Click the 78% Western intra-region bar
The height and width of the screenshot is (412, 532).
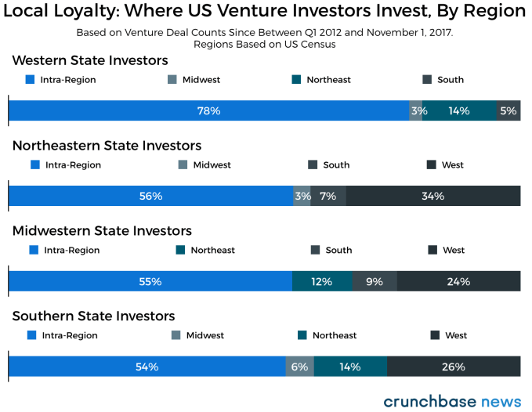(x=208, y=111)
